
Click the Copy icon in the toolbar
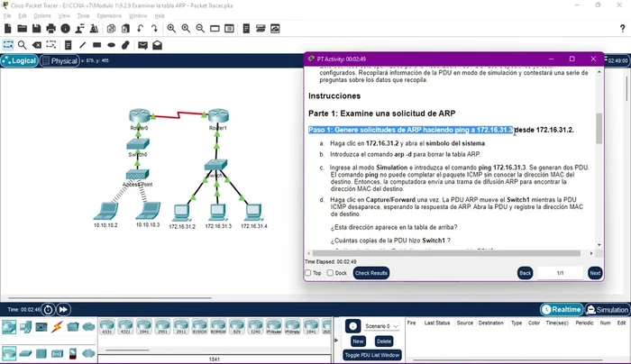click(112, 29)
